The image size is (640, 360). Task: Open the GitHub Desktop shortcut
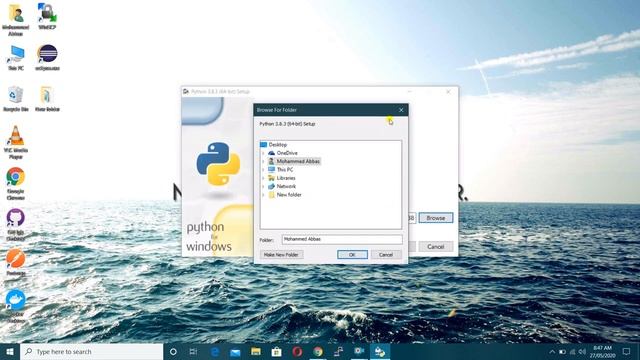(16, 224)
